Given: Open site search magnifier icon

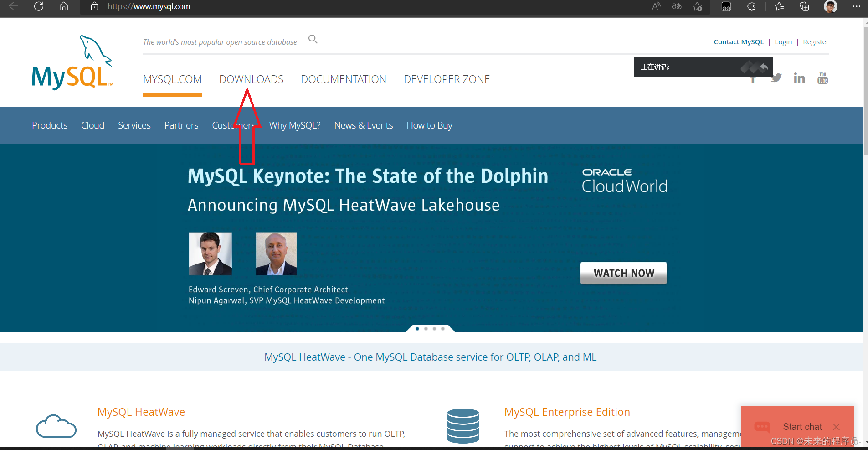Looking at the screenshot, I should tap(313, 39).
